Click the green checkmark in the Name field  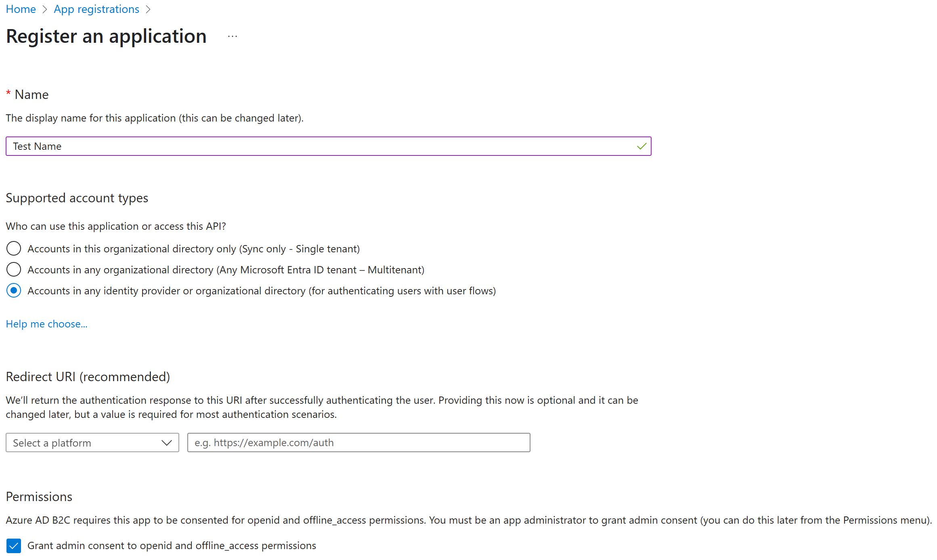pyautogui.click(x=641, y=146)
